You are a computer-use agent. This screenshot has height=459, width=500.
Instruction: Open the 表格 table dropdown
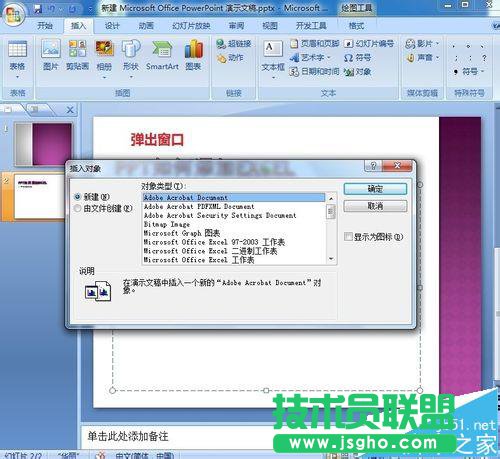pyautogui.click(x=17, y=77)
